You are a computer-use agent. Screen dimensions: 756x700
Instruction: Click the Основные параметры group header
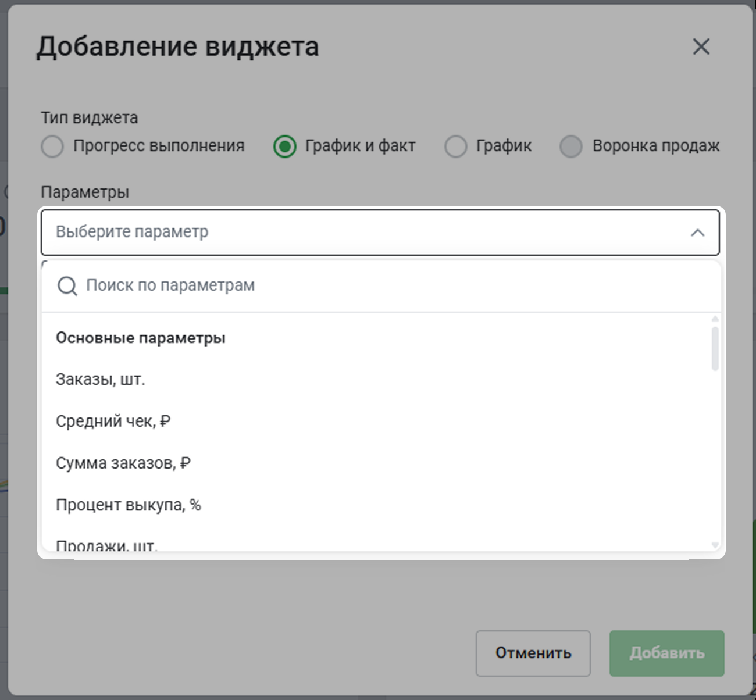point(141,338)
